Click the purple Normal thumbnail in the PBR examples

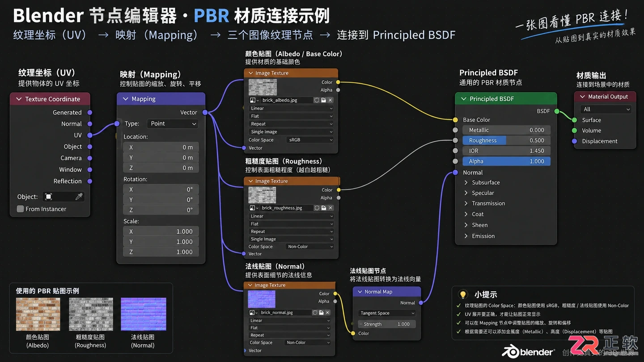coord(144,314)
